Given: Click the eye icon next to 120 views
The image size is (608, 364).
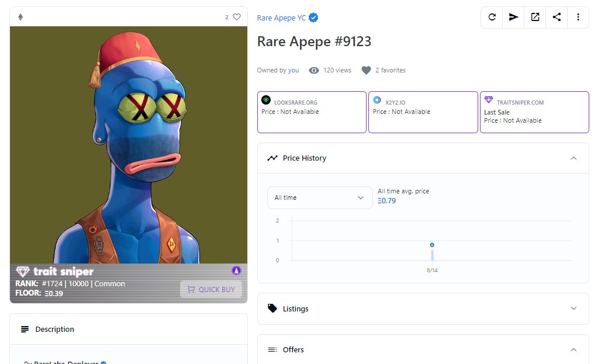Looking at the screenshot, I should [314, 71].
